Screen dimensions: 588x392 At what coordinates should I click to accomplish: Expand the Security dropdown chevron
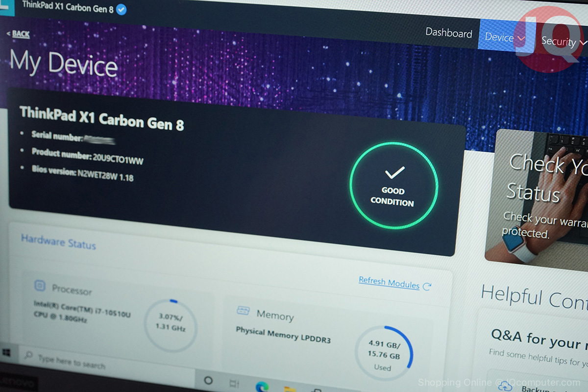click(583, 43)
